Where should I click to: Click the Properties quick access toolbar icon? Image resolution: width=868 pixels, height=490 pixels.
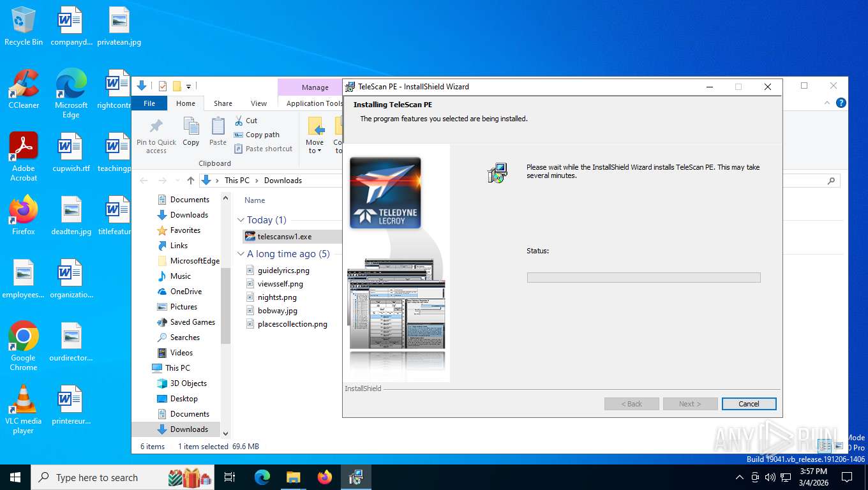pos(162,86)
